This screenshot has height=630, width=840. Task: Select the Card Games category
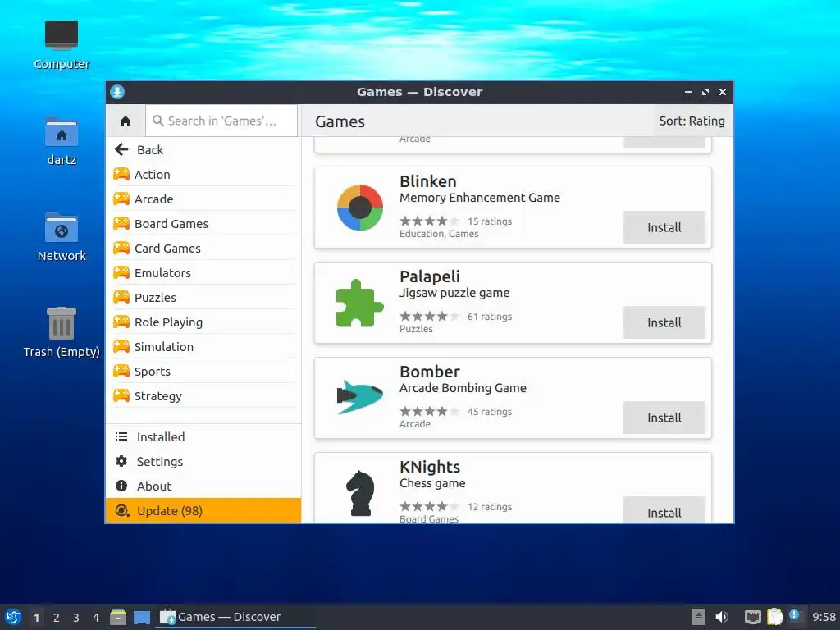[x=203, y=249]
